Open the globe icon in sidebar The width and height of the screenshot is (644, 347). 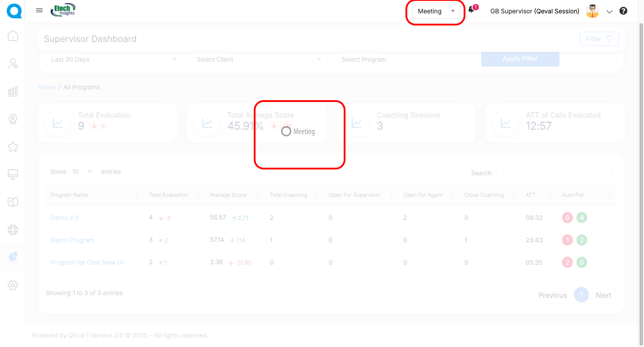coord(13,230)
